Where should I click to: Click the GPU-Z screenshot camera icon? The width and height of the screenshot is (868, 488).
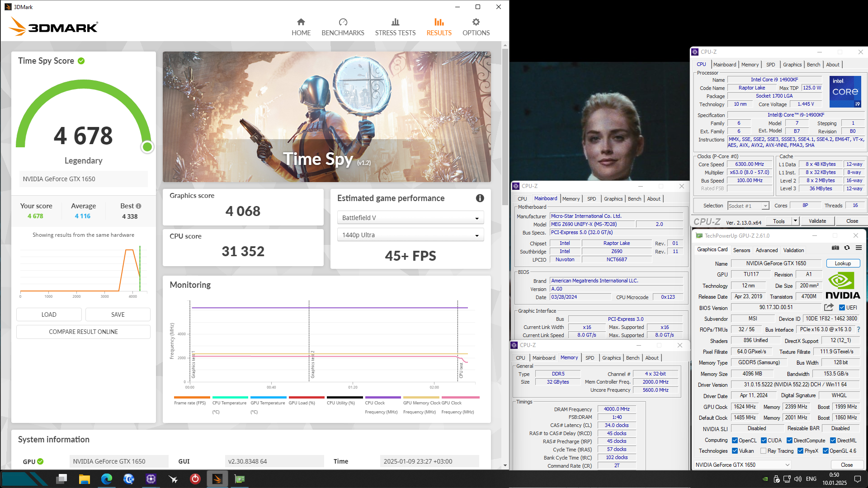click(x=835, y=248)
